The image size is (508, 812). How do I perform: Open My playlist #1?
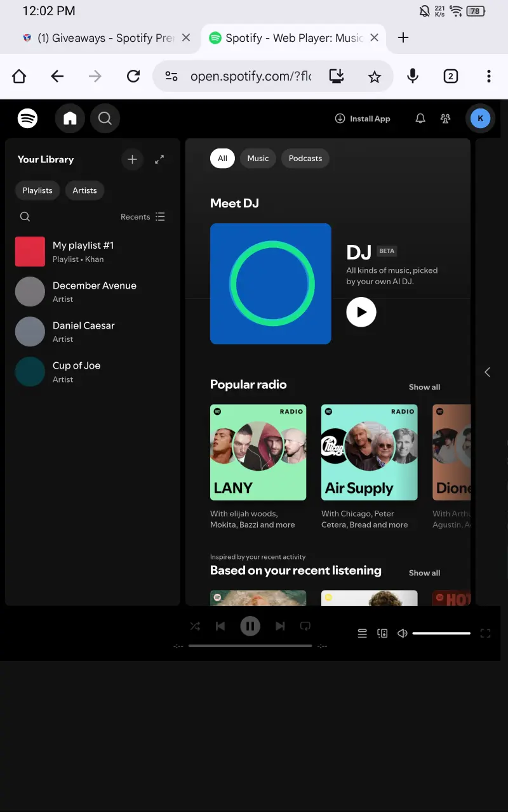coord(93,252)
